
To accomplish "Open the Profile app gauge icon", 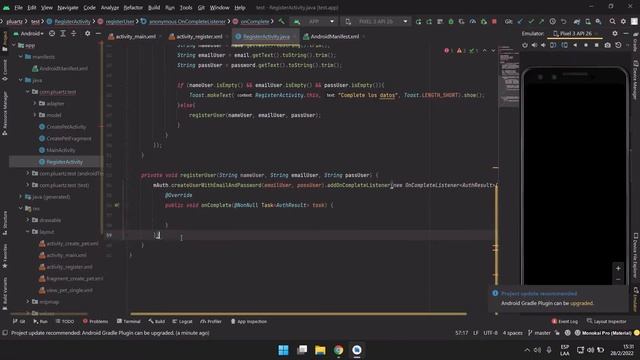I will (x=472, y=21).
